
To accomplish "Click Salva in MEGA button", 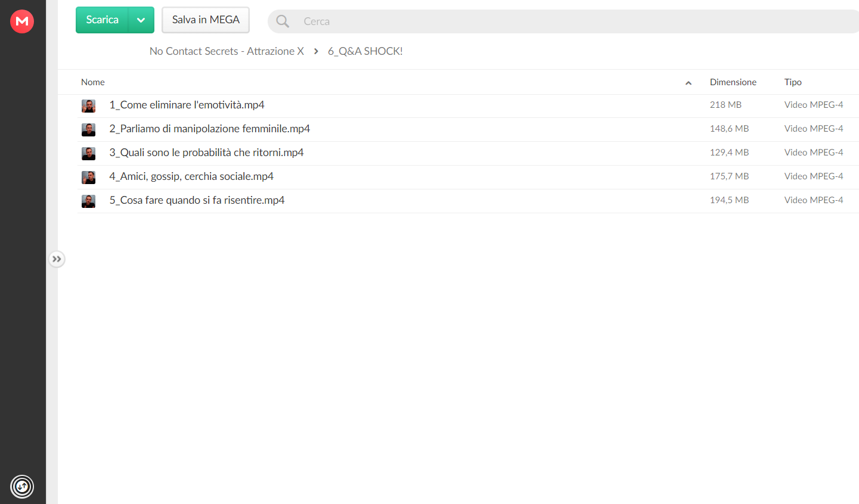I will 206,20.
